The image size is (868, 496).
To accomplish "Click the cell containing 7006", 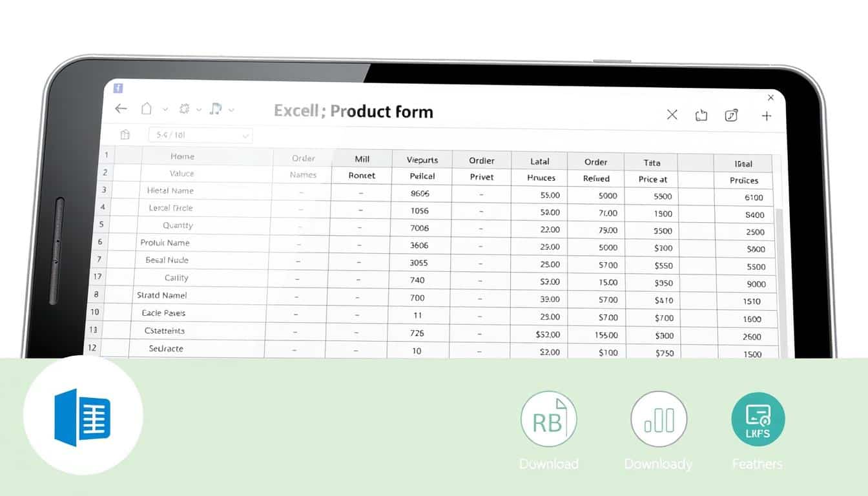I will tap(419, 228).
